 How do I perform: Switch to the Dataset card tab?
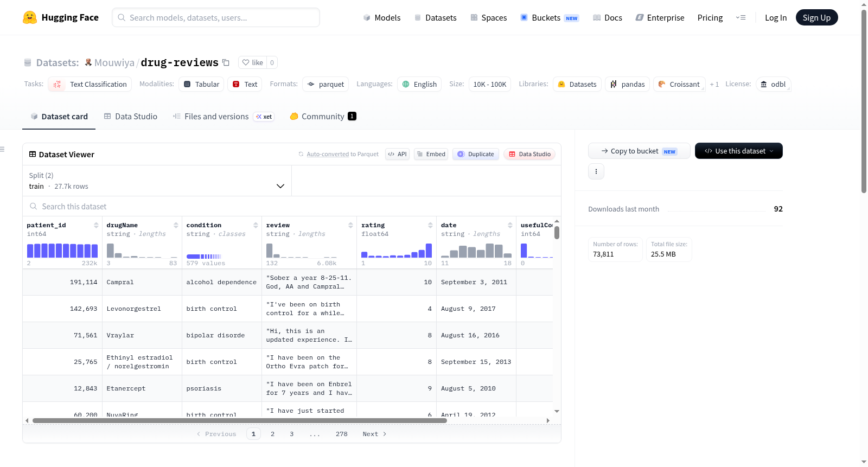(59, 116)
